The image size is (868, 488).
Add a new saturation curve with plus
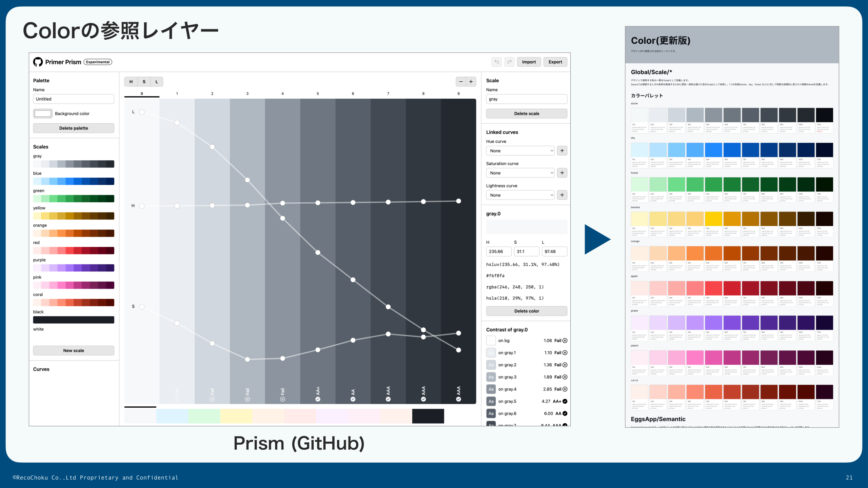point(562,173)
